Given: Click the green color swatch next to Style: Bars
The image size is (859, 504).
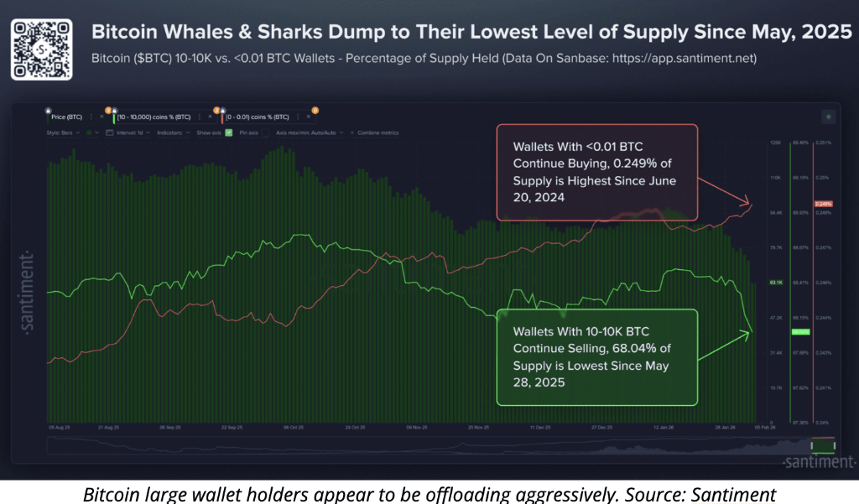Looking at the screenshot, I should pyautogui.click(x=88, y=132).
